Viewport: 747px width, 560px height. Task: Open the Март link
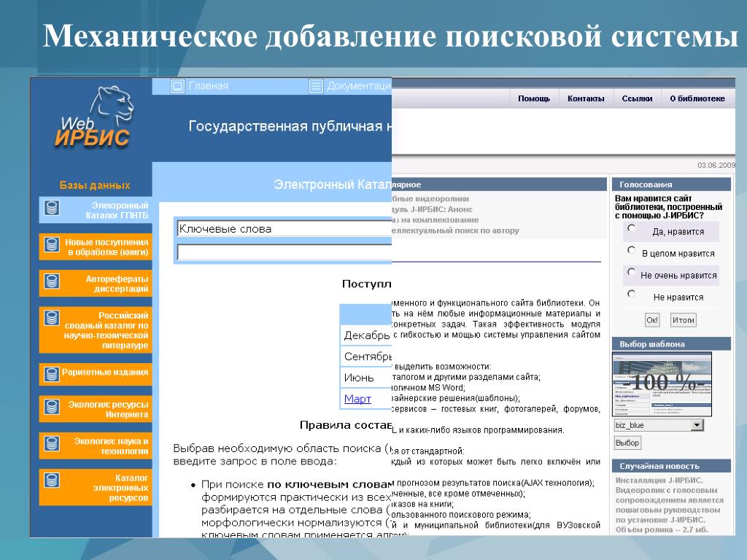point(357,399)
